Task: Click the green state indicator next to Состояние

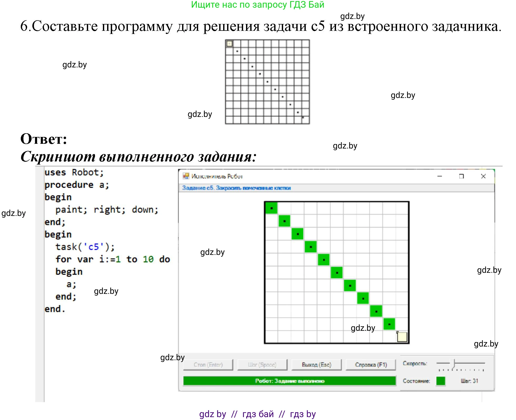Action: tap(440, 381)
